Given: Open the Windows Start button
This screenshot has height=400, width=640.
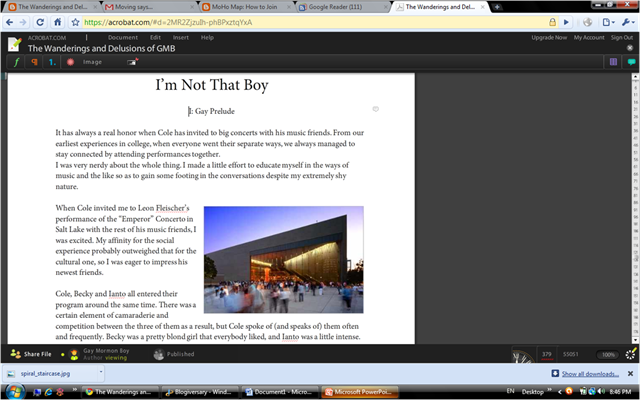Looking at the screenshot, I should click(x=14, y=391).
